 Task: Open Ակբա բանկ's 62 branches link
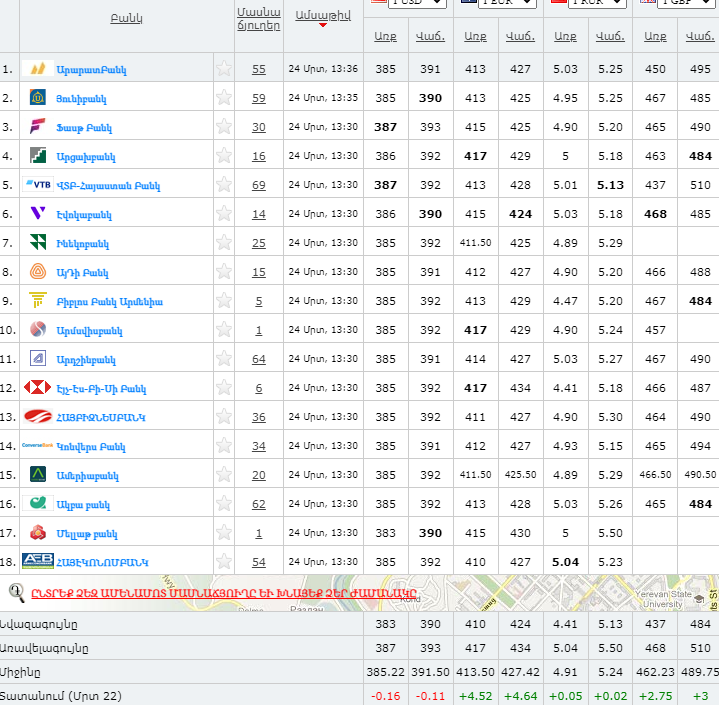pos(259,504)
